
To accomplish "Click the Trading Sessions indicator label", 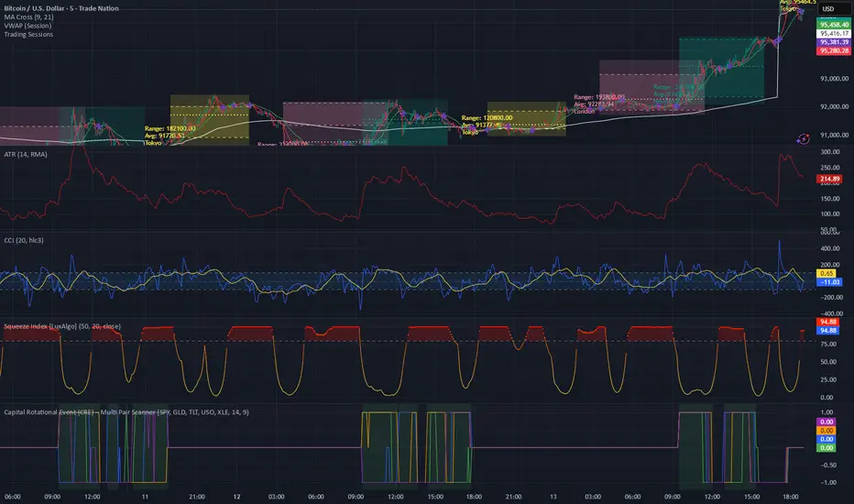I will (x=28, y=34).
